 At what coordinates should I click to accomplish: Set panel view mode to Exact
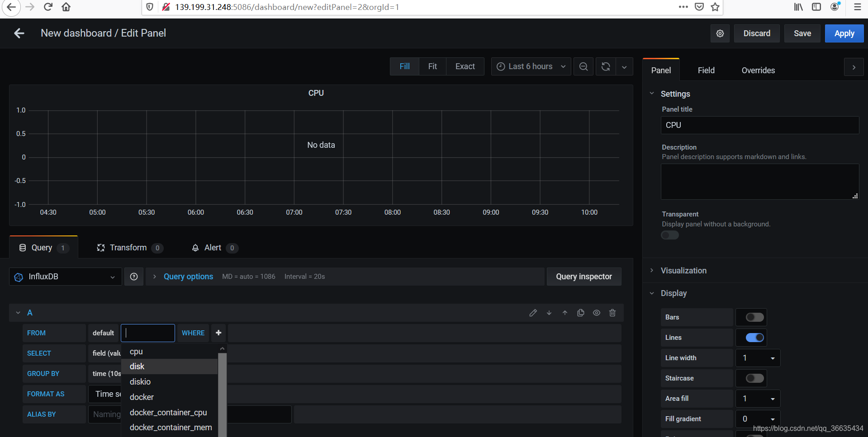[x=465, y=66]
